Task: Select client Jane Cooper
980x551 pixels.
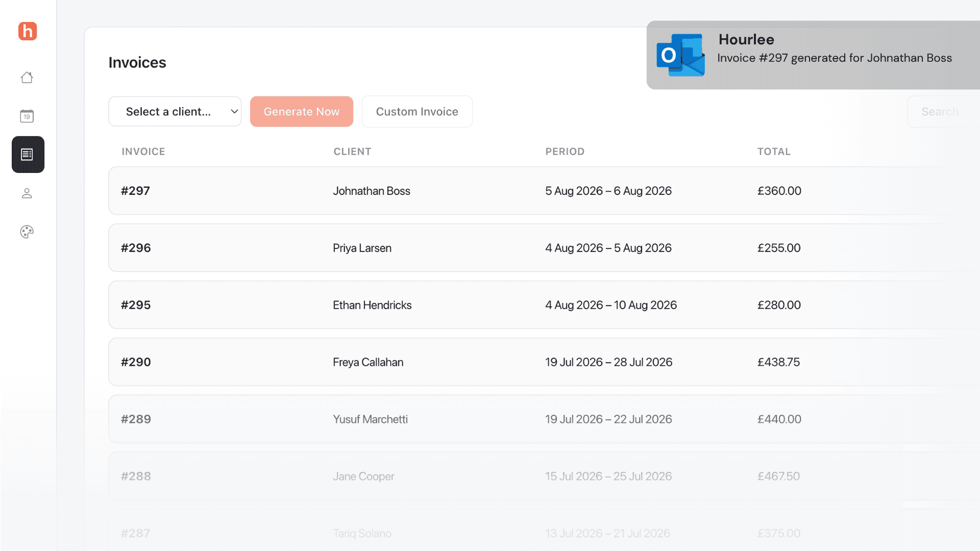Action: click(363, 477)
